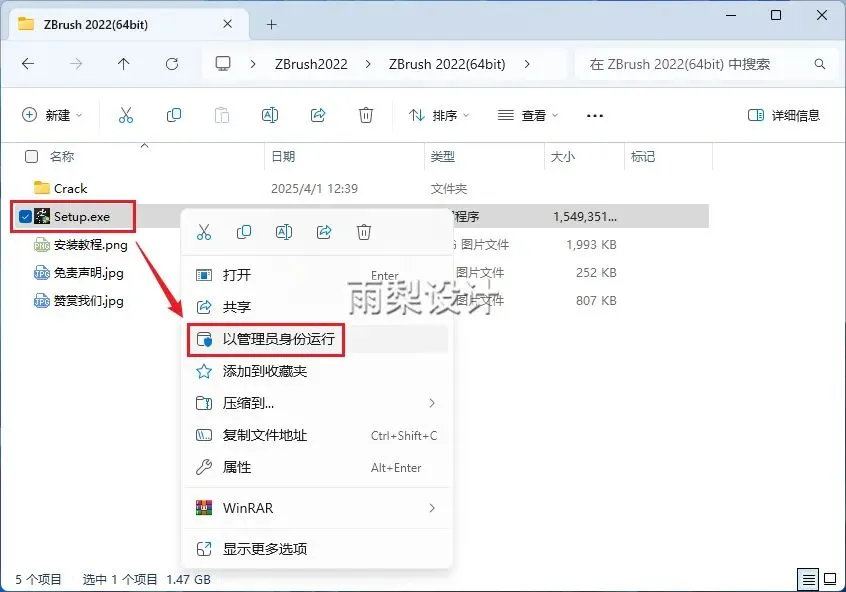
Task: Open the 排序 sort dropdown
Action: [439, 115]
